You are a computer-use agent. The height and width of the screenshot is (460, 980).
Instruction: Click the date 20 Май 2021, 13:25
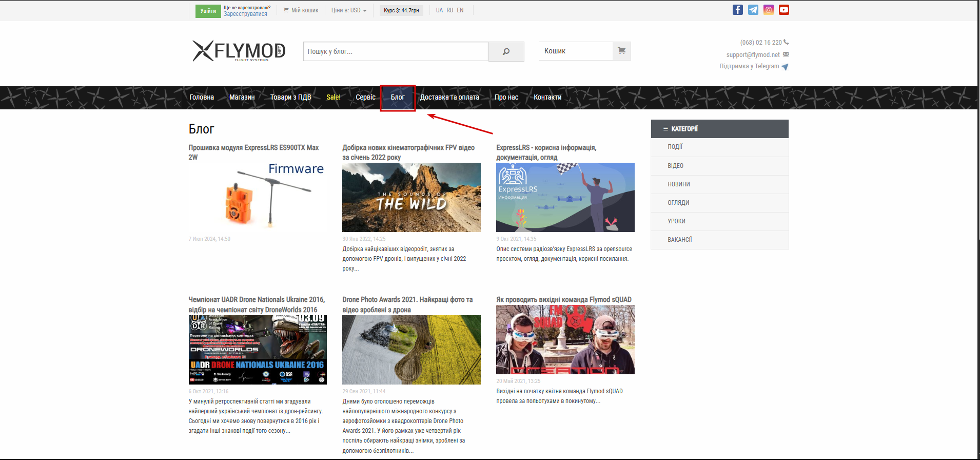click(x=518, y=381)
